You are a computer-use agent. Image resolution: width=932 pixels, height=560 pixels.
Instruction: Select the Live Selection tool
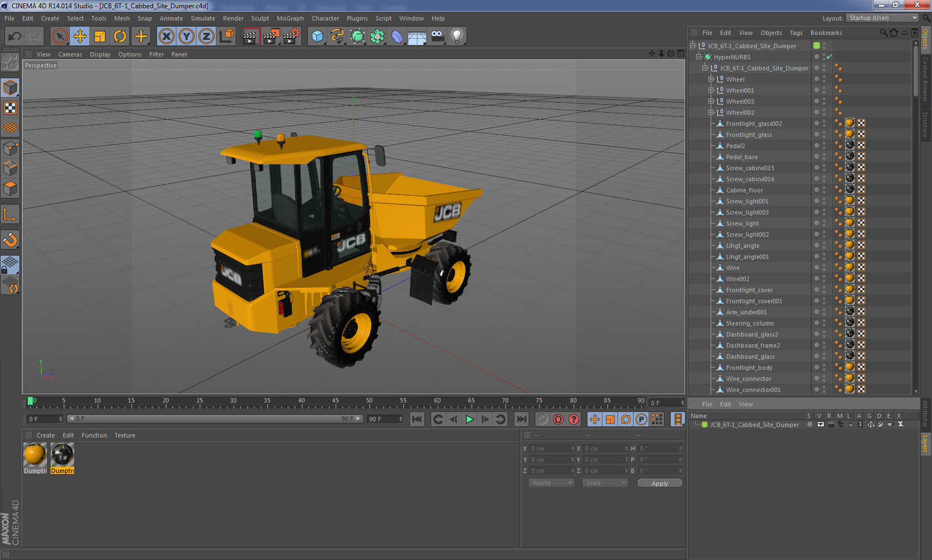click(59, 37)
